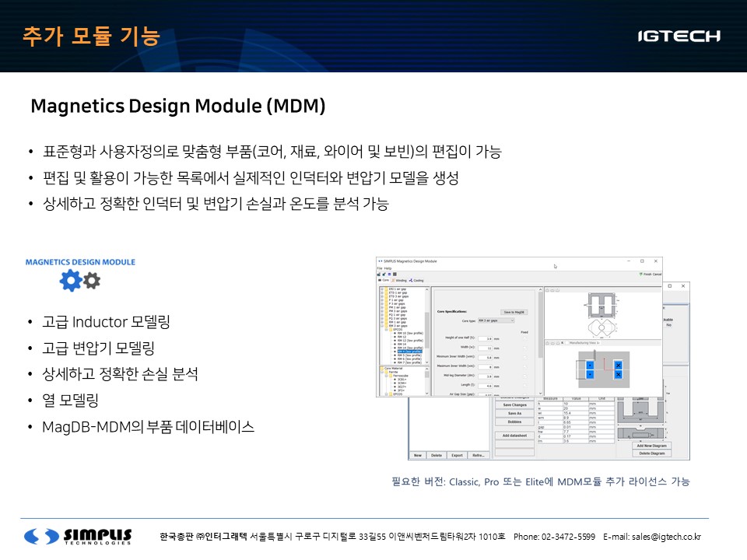Click Add datasheet in the back window
The width and height of the screenshot is (747, 560).
514,436
